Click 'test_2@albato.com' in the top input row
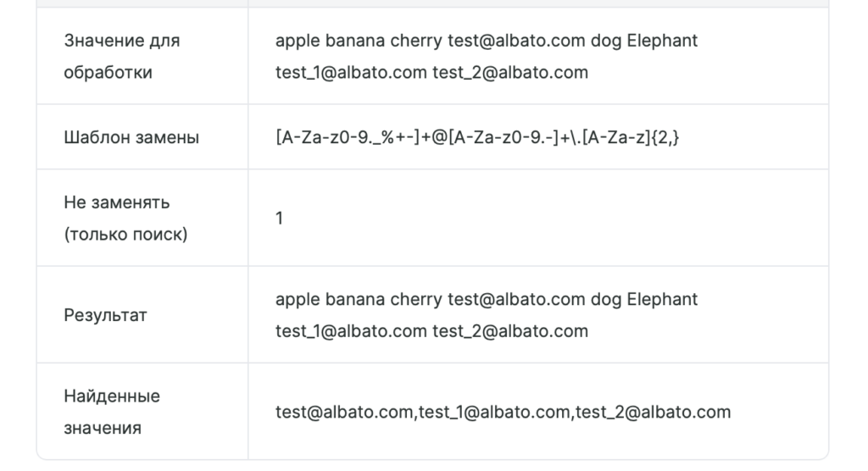868x471 pixels. click(x=510, y=73)
